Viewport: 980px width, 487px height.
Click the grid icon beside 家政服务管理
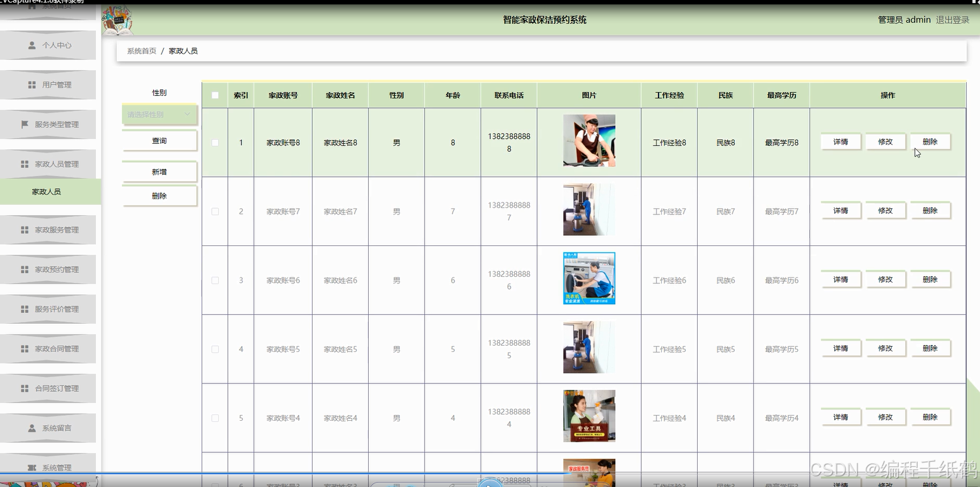coord(25,230)
